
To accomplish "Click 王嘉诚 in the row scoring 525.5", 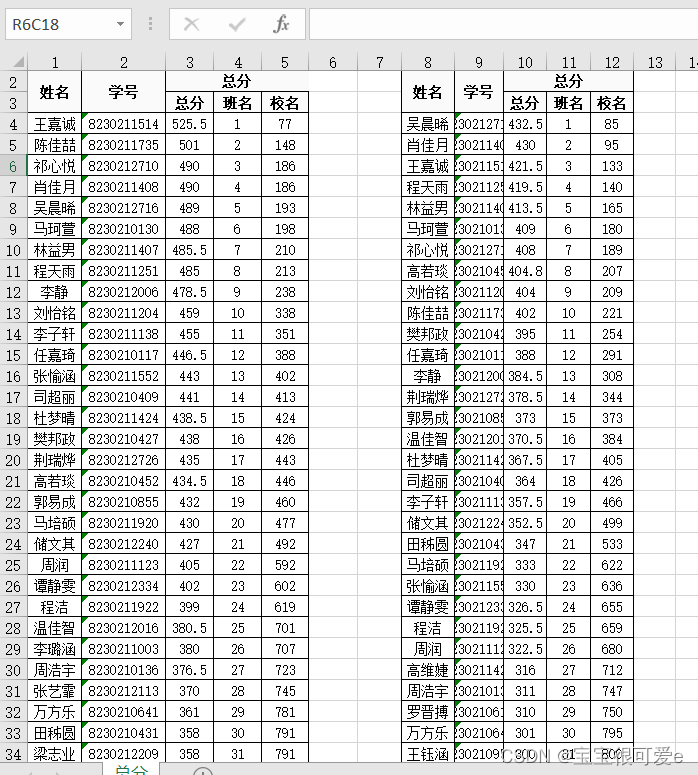I will tap(54, 124).
